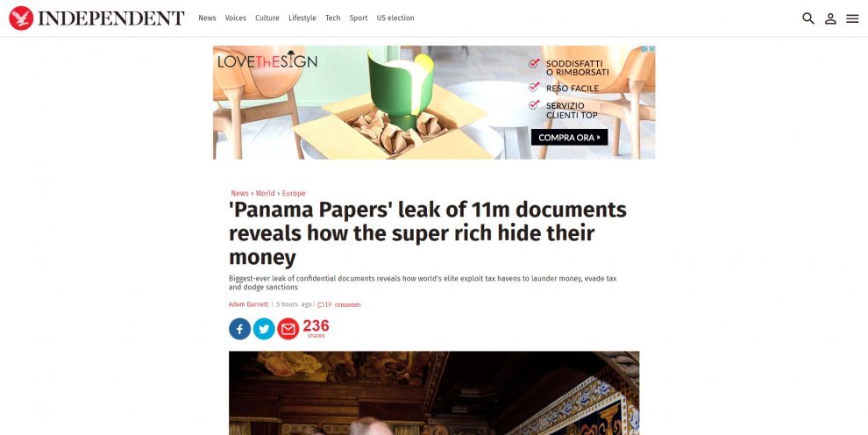This screenshot has height=435, width=868.
Task: Click the Europe breadcrumb link
Action: (x=294, y=193)
